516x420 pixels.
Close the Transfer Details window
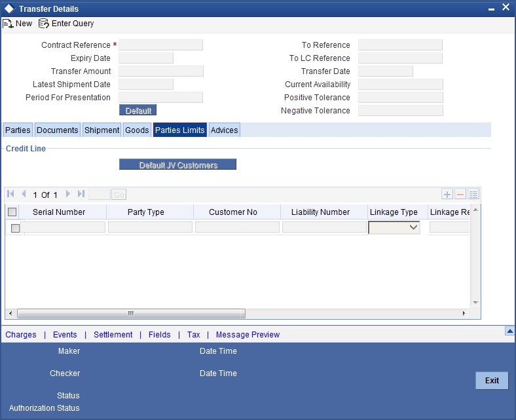(506, 7)
